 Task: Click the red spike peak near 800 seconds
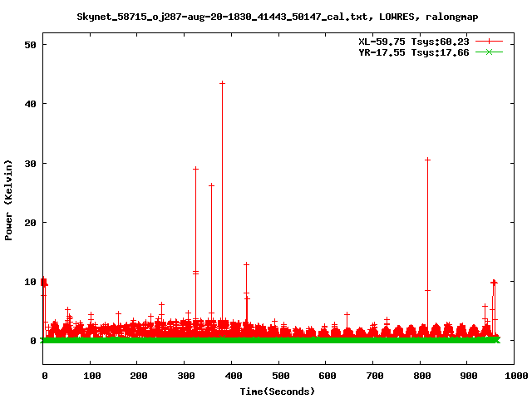[x=427, y=160]
